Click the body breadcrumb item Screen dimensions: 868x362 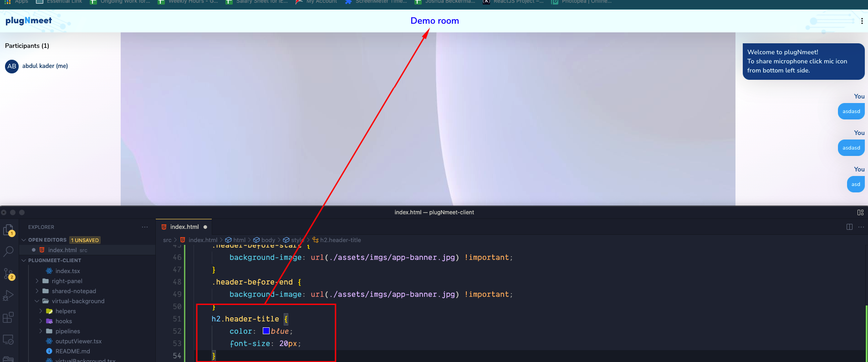(x=264, y=240)
